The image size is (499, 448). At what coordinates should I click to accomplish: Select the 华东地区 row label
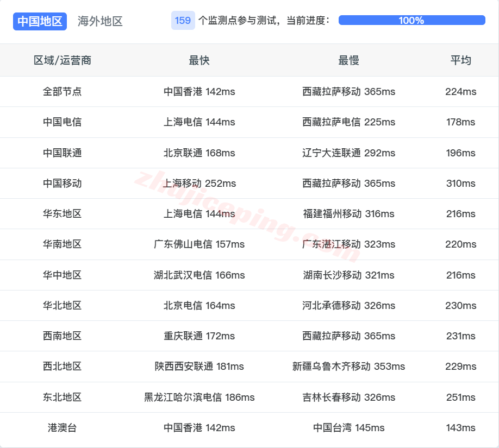click(x=62, y=214)
